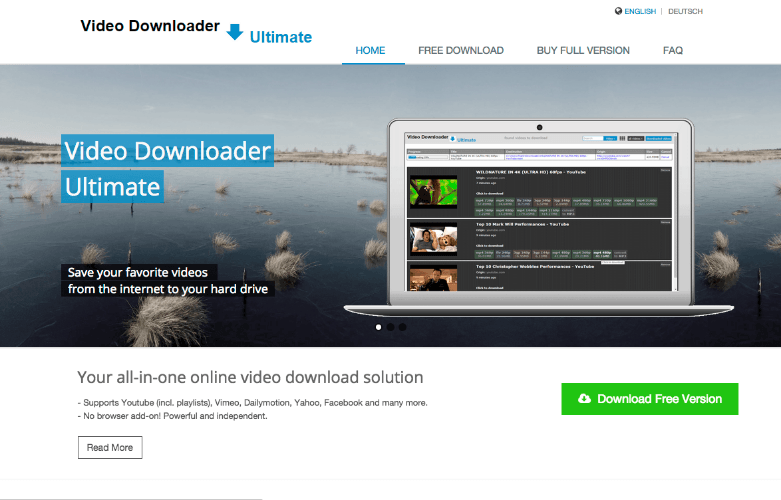781x500 pixels.
Task: Click the globe language icon
Action: click(618, 11)
